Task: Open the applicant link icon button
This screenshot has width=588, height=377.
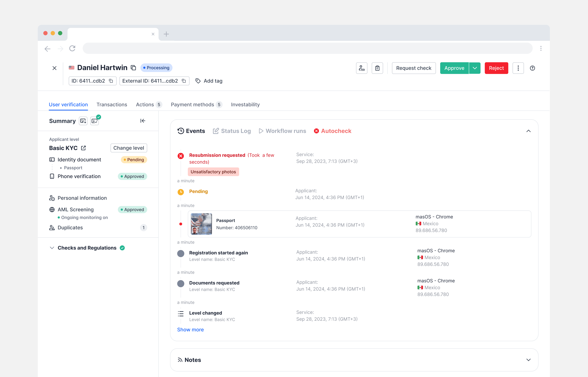Action: 361,68
